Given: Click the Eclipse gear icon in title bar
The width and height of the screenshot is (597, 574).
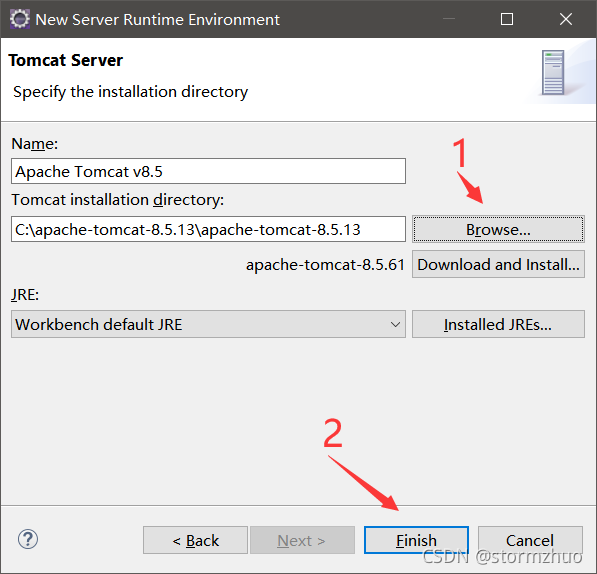Looking at the screenshot, I should [x=19, y=19].
